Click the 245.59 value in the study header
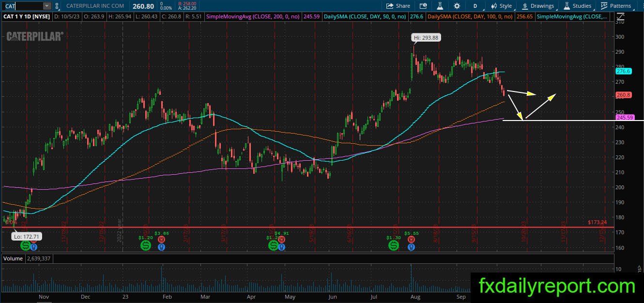 coord(311,16)
